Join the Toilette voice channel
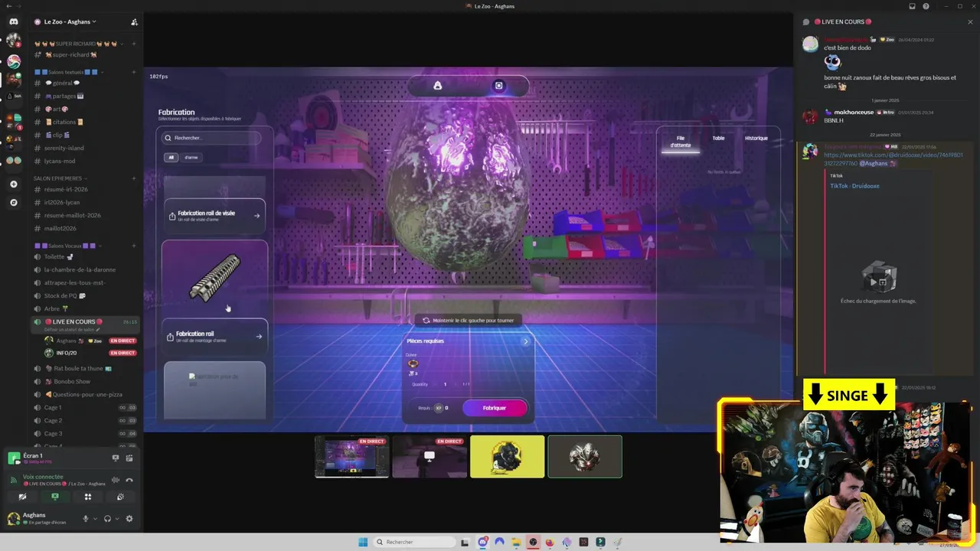980x551 pixels. pyautogui.click(x=85, y=256)
